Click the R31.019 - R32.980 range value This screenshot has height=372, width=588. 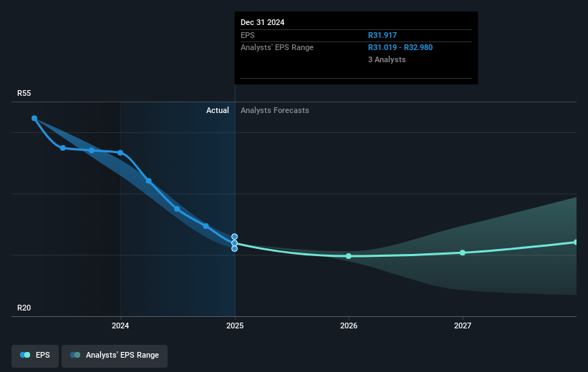400,48
